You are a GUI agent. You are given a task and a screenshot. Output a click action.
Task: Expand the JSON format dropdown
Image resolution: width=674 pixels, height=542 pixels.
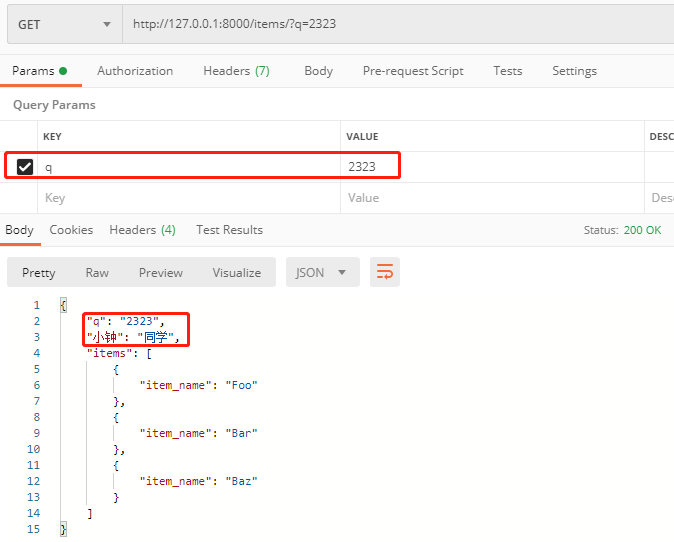click(x=322, y=272)
